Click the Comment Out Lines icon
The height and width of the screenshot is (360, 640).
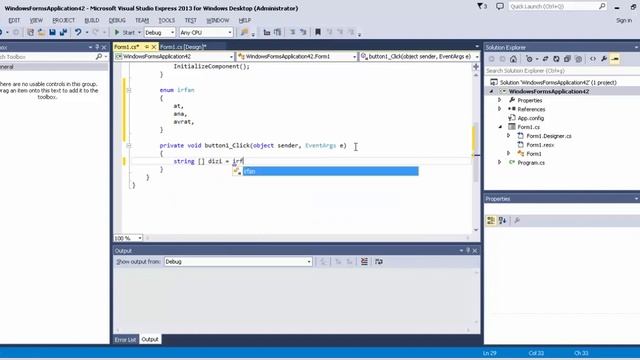(x=292, y=32)
